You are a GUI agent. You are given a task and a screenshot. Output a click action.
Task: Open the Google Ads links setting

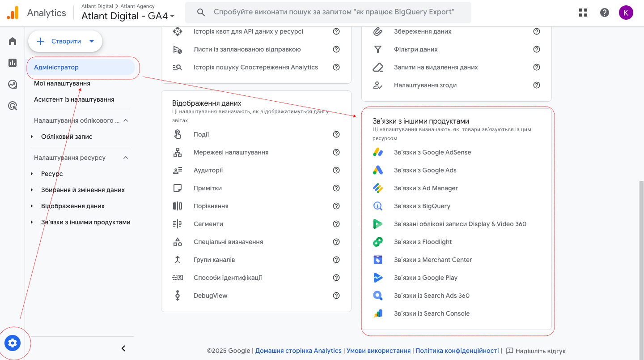coord(425,170)
